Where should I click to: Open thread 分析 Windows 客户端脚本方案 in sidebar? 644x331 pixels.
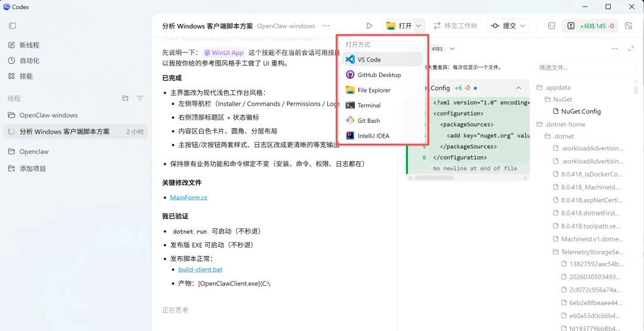tap(76, 132)
